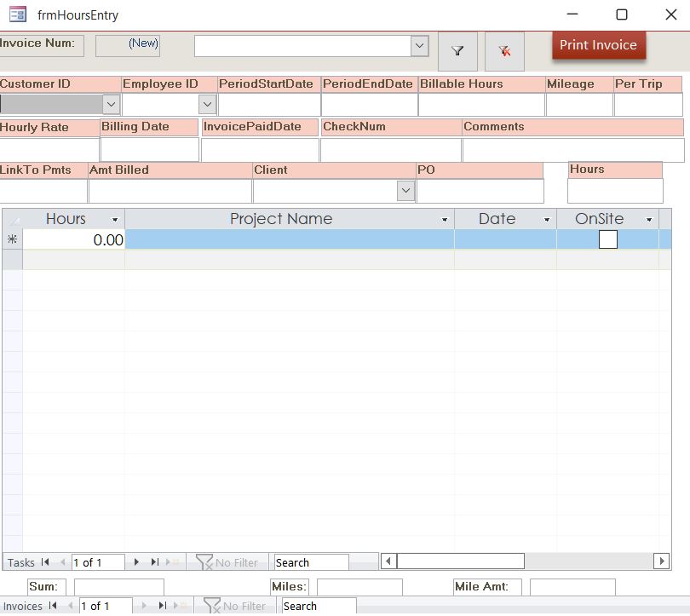Expand the Customer ID dropdown arrow

111,104
